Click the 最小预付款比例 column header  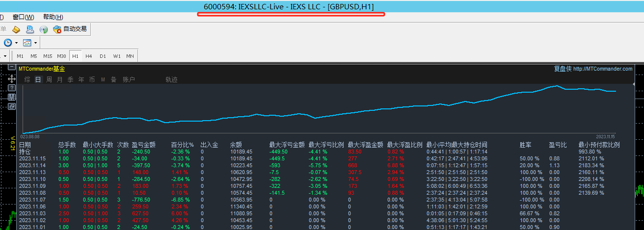pos(599,145)
